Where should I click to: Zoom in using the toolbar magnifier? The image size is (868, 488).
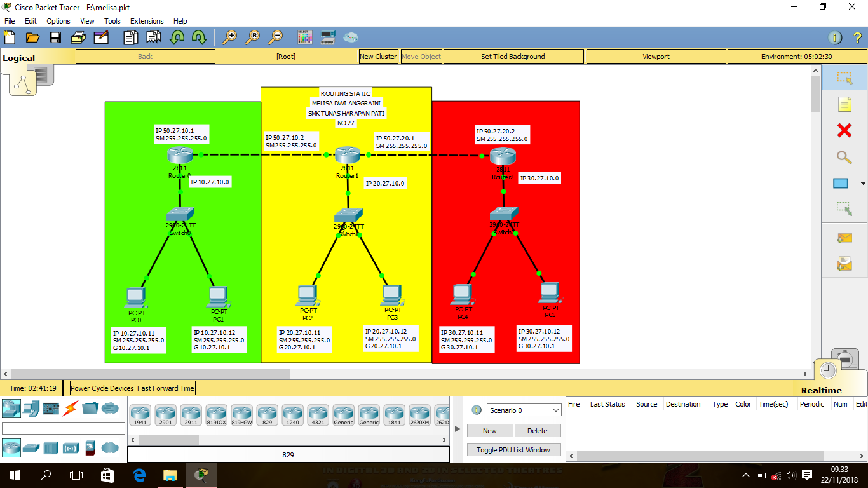(x=230, y=37)
